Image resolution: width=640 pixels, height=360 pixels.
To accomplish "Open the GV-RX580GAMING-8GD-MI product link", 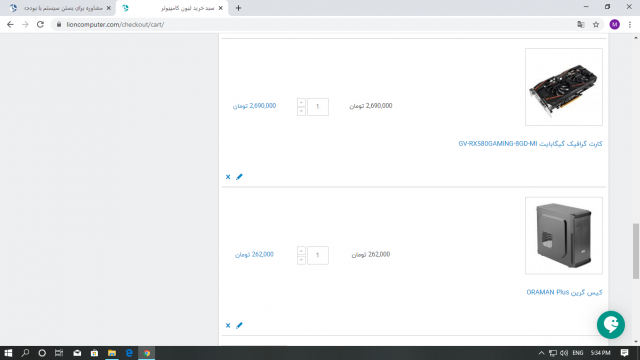I will coord(530,144).
